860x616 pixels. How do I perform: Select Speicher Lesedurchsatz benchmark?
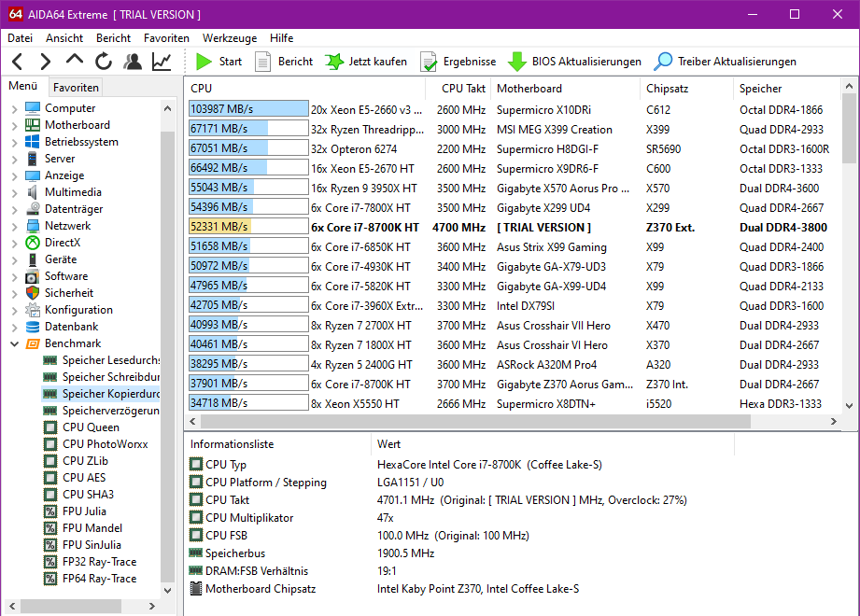click(x=111, y=360)
